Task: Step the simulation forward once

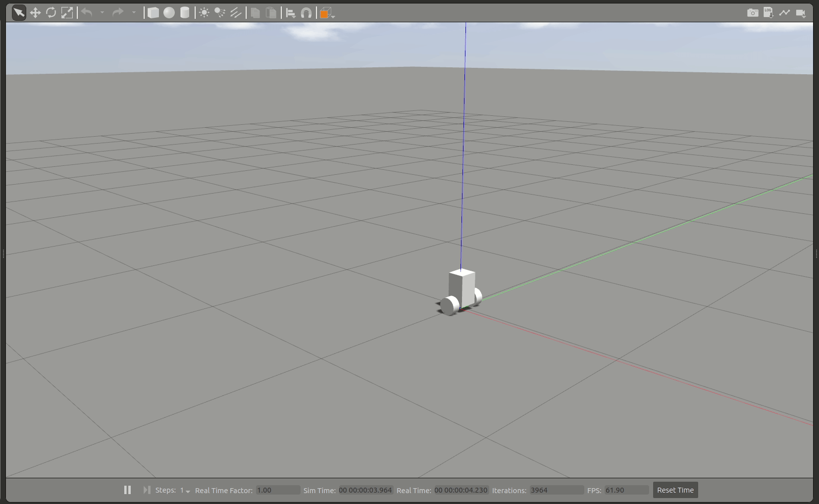Action: pyautogui.click(x=147, y=490)
